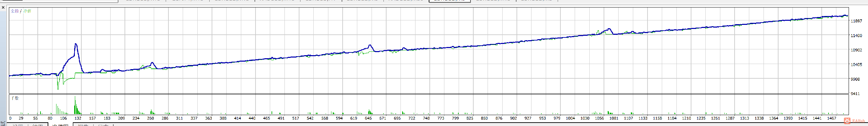Click the 9411 value on the Y-axis
The image size is (868, 126).
pos(855,94)
